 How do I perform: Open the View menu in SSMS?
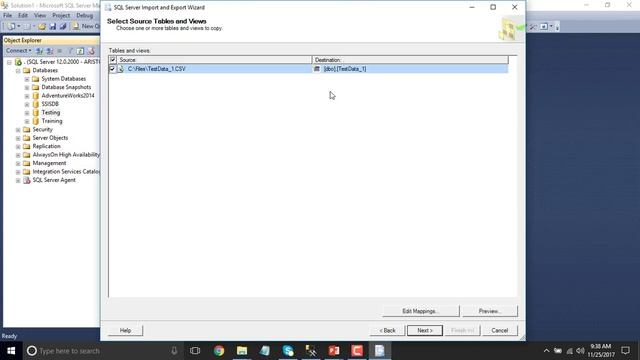[40, 15]
